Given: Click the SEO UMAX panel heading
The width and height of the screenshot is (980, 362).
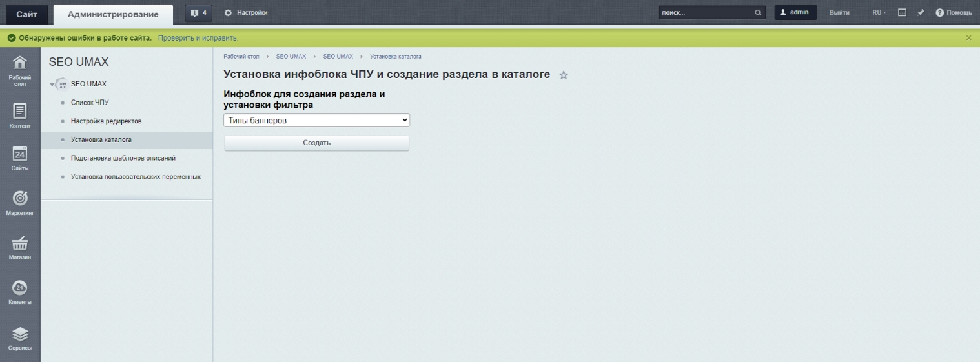Looking at the screenshot, I should 79,63.
